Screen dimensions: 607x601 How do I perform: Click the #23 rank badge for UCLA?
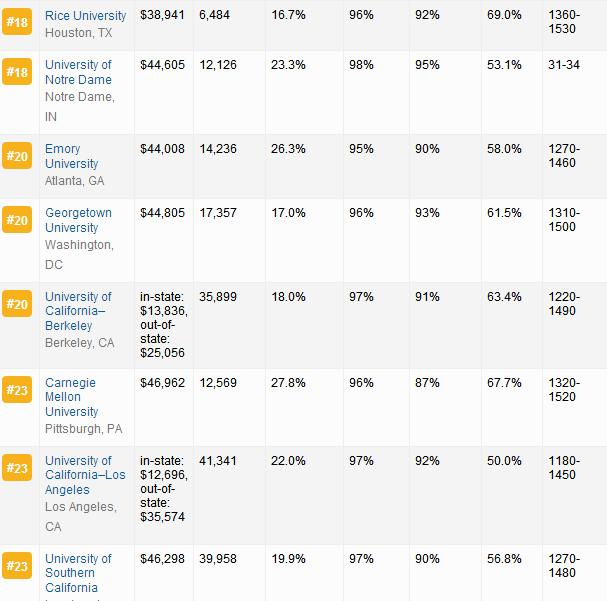coord(17,468)
